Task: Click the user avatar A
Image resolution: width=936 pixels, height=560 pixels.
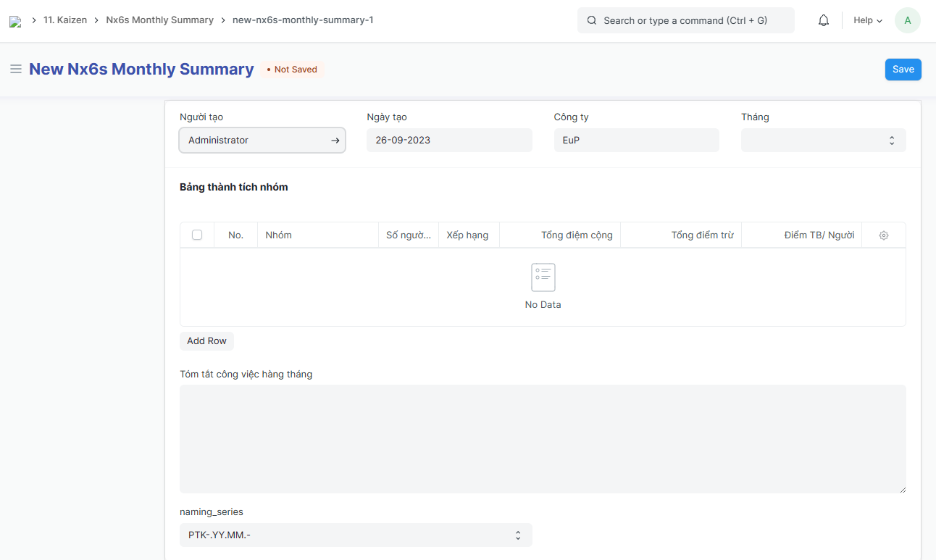Action: click(x=907, y=20)
